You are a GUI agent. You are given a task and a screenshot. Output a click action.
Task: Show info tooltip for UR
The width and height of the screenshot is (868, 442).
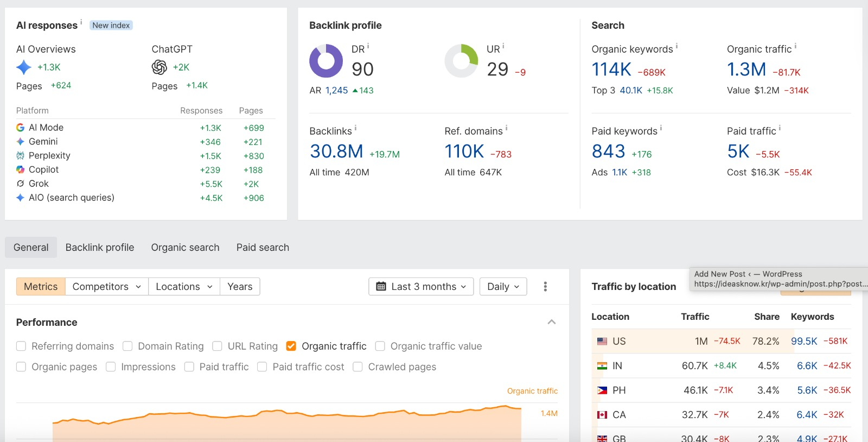click(503, 46)
